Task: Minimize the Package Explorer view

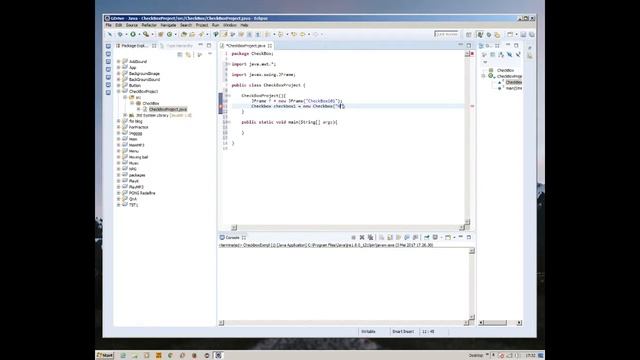Action: (x=200, y=45)
